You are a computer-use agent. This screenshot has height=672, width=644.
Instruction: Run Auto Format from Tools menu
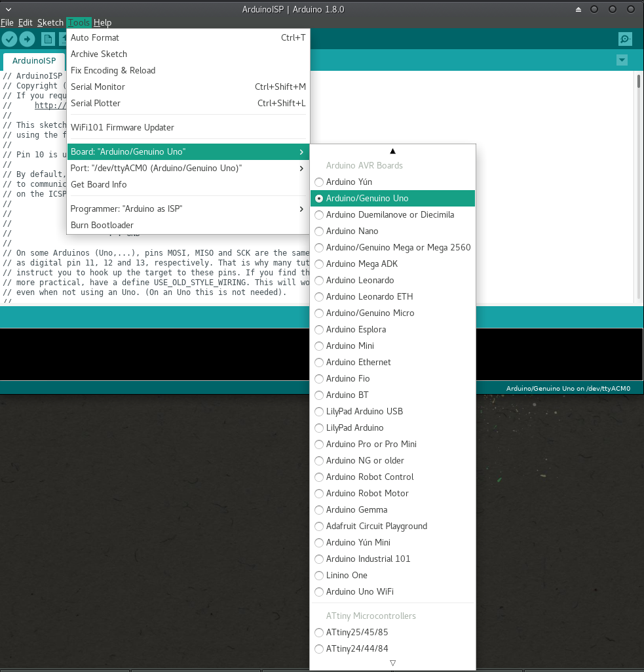[x=188, y=38]
